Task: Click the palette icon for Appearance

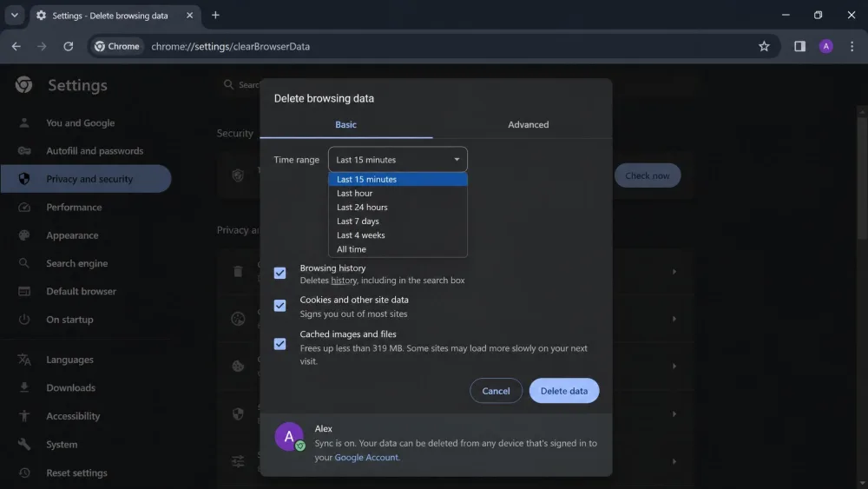Action: (23, 235)
